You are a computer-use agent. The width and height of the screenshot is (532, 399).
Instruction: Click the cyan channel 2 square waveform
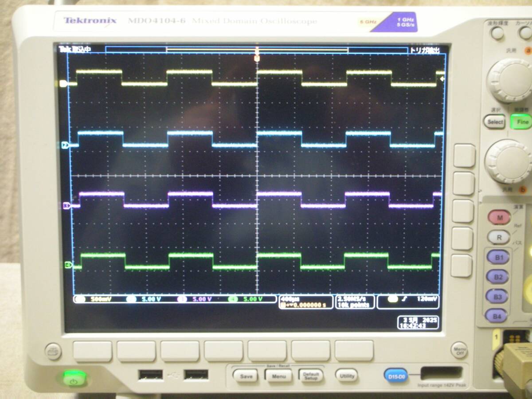[257, 139]
